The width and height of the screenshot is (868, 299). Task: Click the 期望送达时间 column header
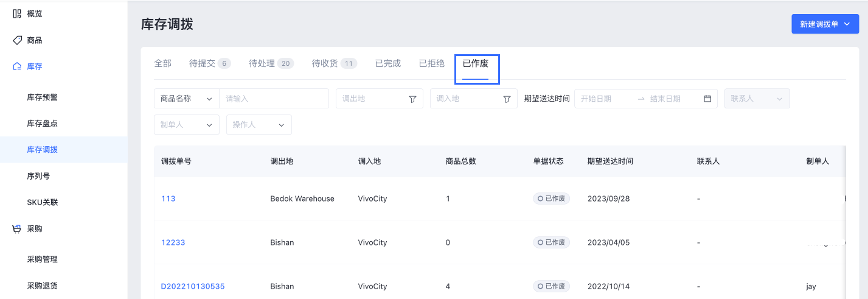click(x=611, y=161)
